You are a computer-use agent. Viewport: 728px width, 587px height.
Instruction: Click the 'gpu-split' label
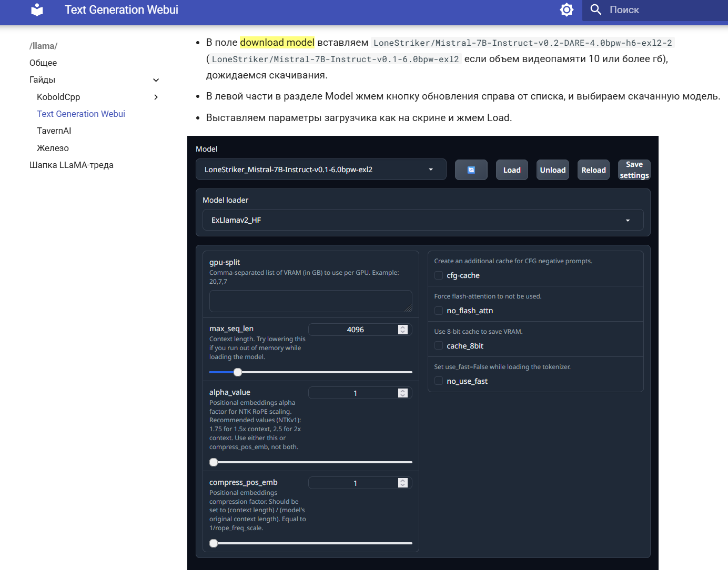(225, 262)
